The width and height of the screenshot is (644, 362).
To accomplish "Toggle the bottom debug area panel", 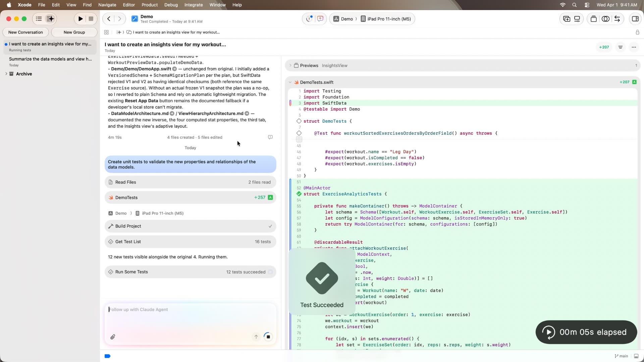I will (636, 356).
